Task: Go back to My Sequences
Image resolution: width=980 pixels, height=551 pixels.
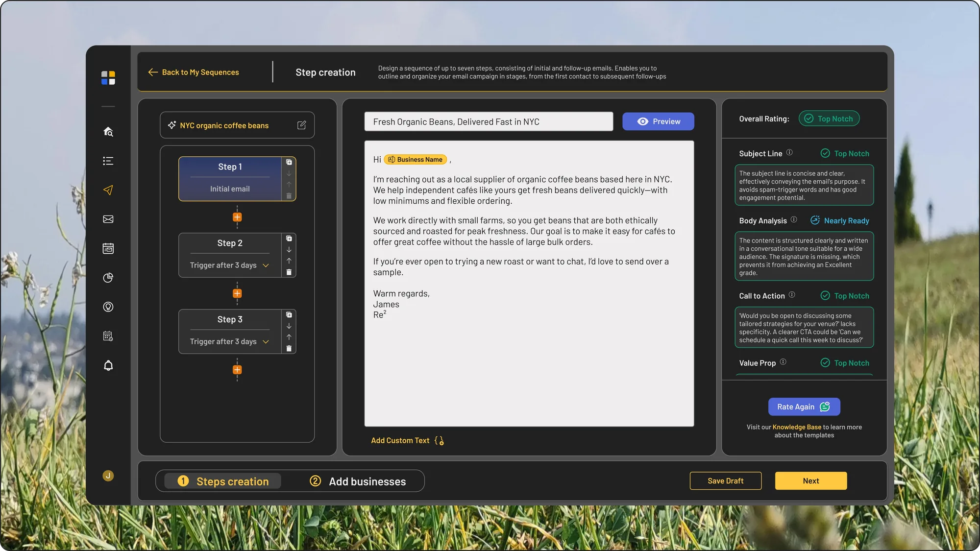Action: point(194,72)
